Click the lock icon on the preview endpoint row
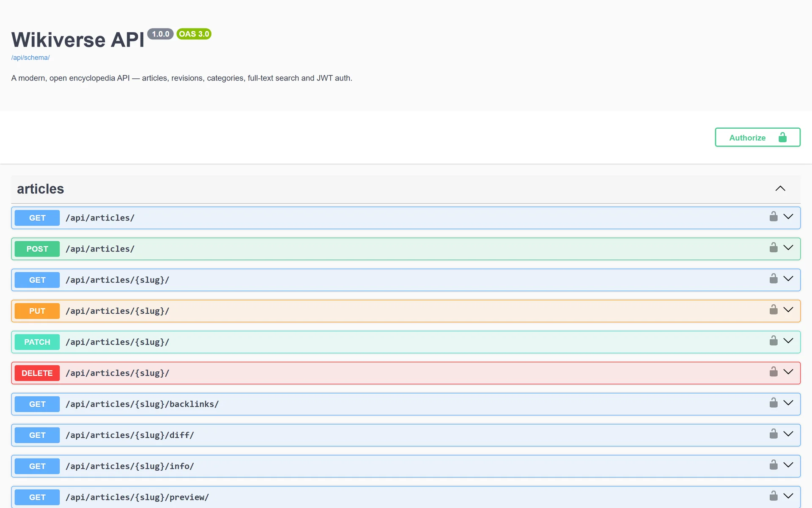The height and width of the screenshot is (508, 812). [774, 496]
